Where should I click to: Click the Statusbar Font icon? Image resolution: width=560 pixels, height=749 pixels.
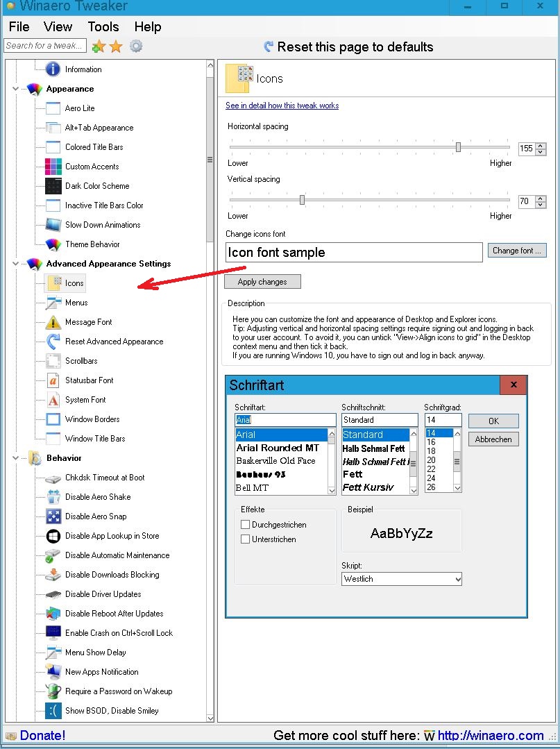(53, 380)
